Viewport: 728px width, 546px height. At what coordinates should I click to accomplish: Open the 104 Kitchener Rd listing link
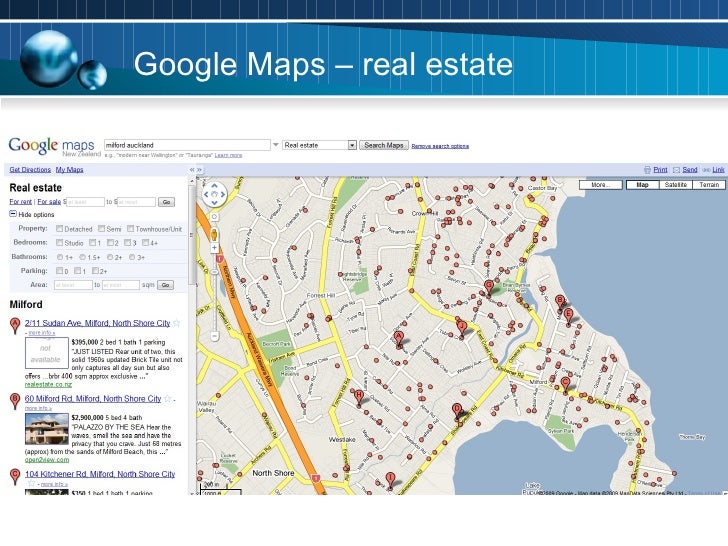pos(100,474)
